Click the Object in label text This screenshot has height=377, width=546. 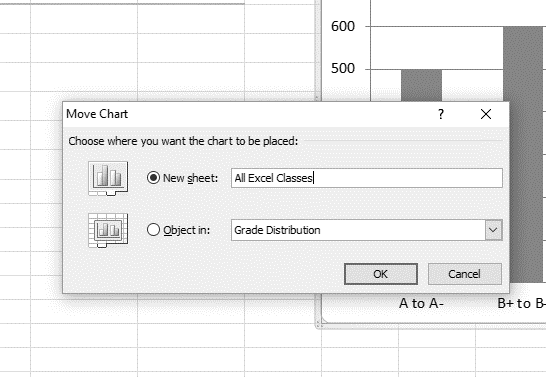[x=187, y=230]
